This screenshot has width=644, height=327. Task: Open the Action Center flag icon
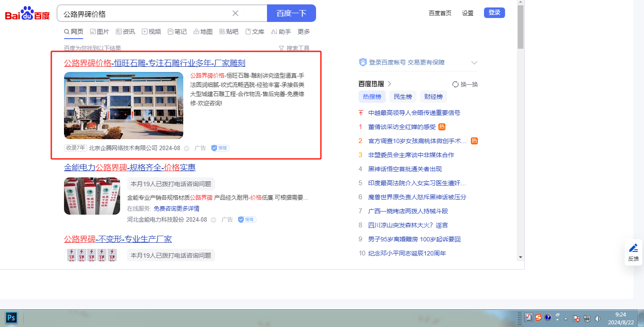point(576,318)
